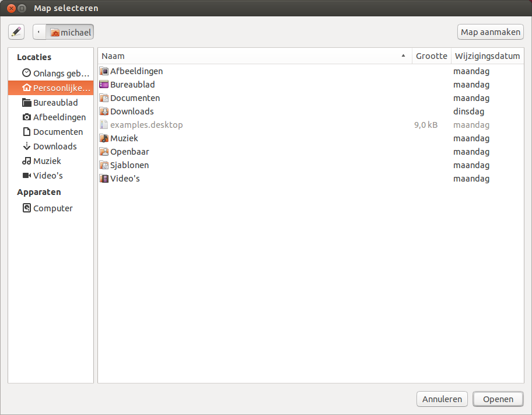532x415 pixels.
Task: Select the Openbaar folder row
Action: point(129,152)
